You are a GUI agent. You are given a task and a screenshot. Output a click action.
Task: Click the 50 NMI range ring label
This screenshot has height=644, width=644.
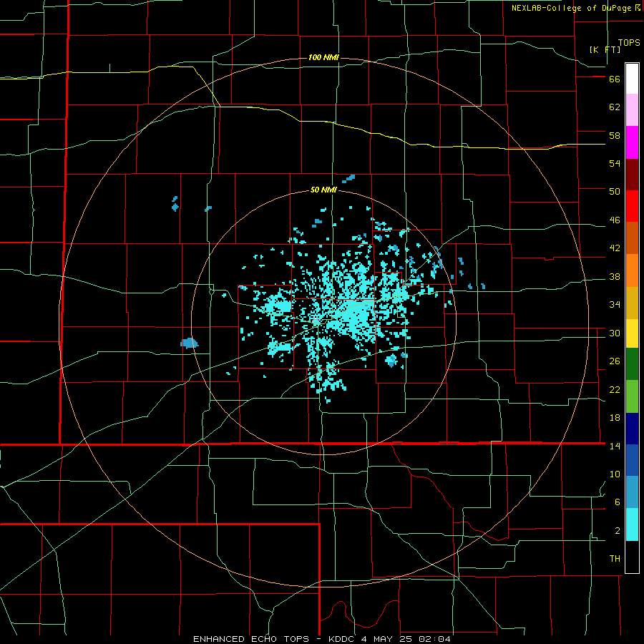(x=323, y=190)
